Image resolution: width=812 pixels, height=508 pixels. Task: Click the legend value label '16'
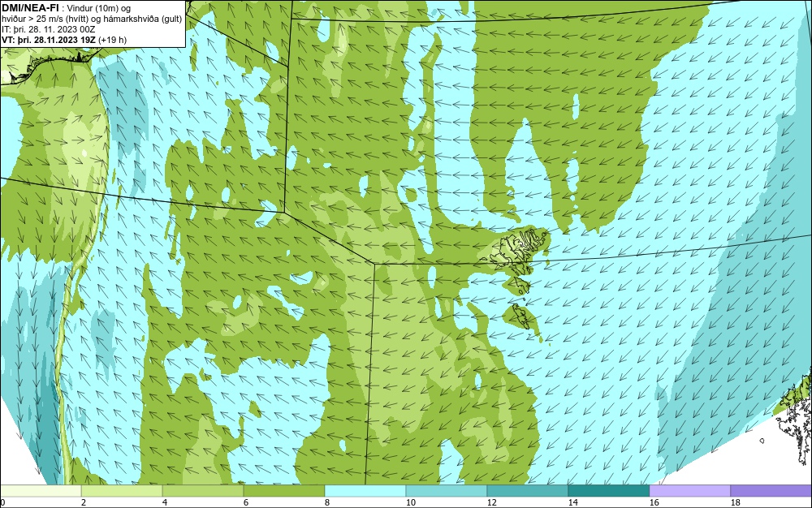[x=654, y=502]
